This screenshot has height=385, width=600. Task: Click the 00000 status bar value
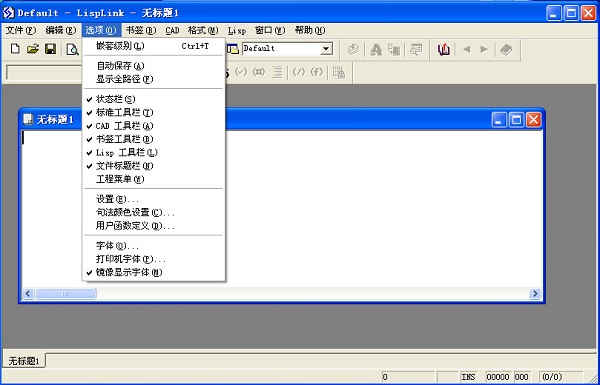(x=498, y=377)
